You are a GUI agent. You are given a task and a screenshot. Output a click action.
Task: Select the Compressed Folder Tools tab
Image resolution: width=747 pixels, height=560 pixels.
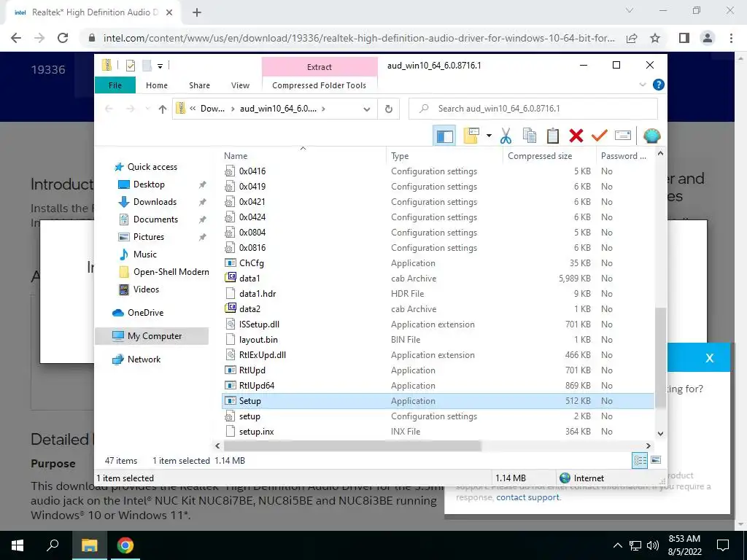click(320, 85)
